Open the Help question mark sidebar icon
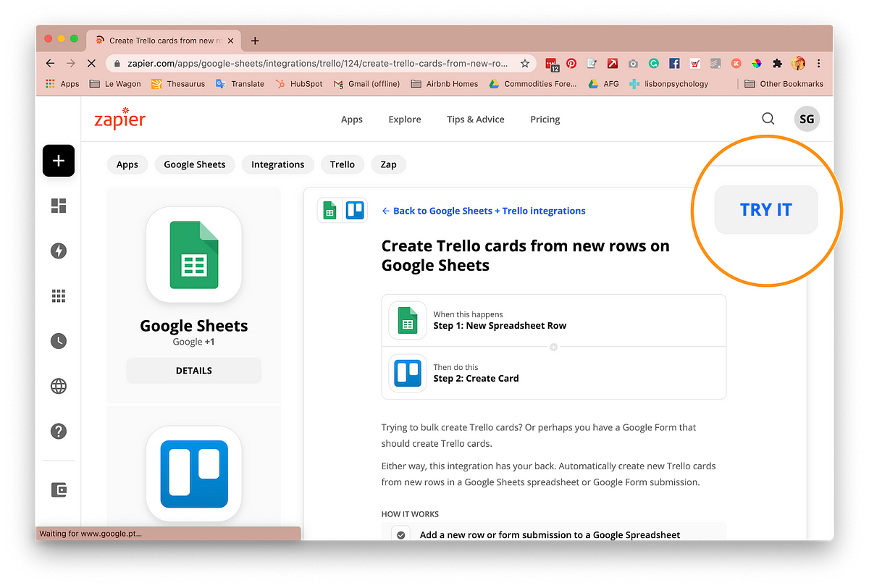The width and height of the screenshot is (869, 588). pos(59,431)
